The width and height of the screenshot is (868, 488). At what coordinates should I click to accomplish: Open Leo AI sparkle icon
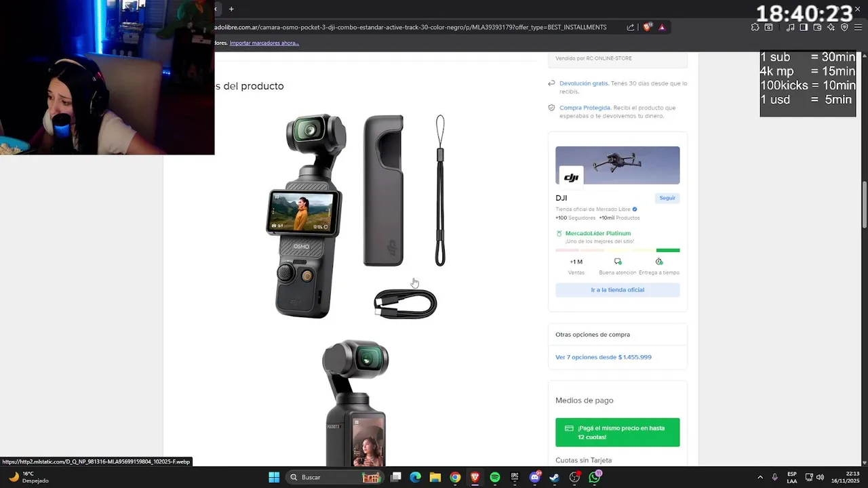tap(831, 27)
